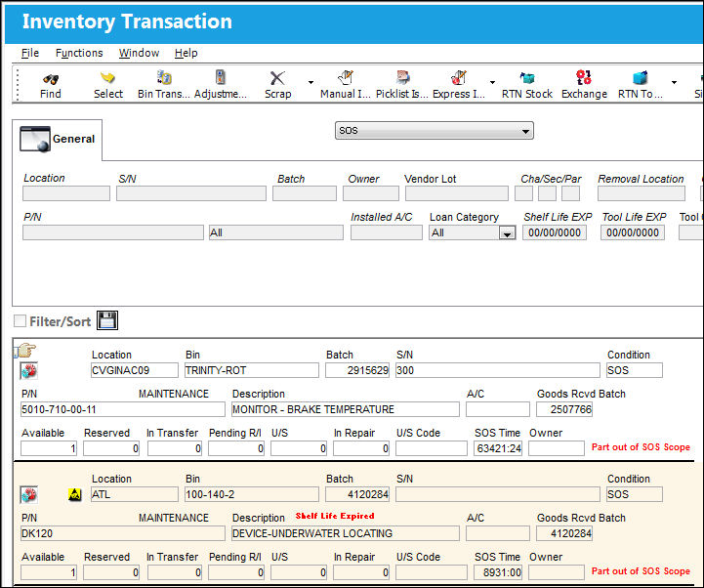The width and height of the screenshot is (704, 588).
Task: Click the RTN To toolbar icon
Action: click(640, 78)
